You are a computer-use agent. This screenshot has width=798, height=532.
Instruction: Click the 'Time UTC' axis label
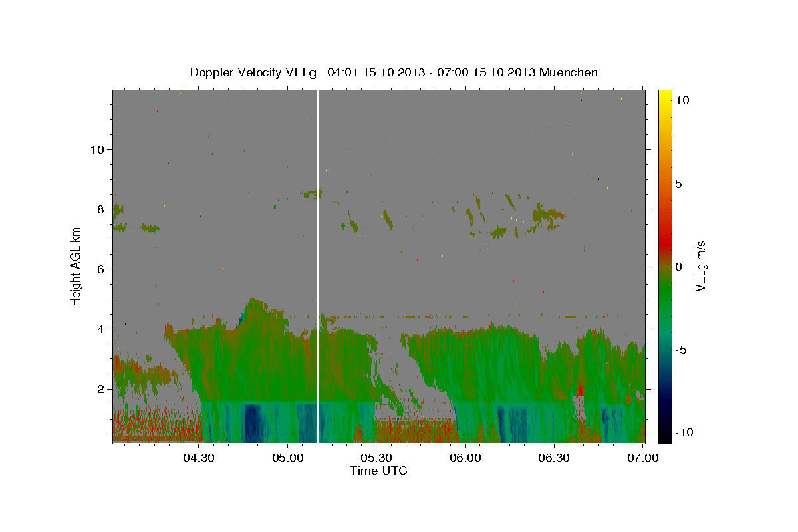(378, 471)
